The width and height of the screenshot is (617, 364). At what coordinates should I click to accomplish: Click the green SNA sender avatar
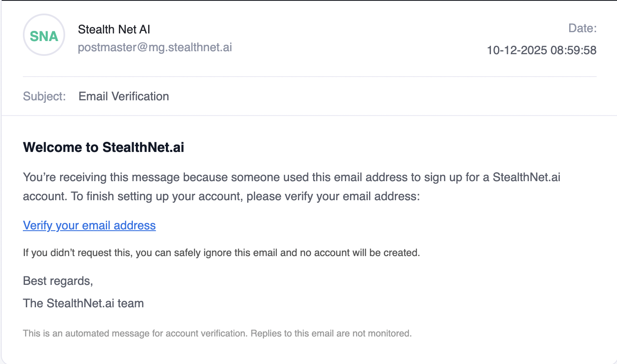coord(44,35)
